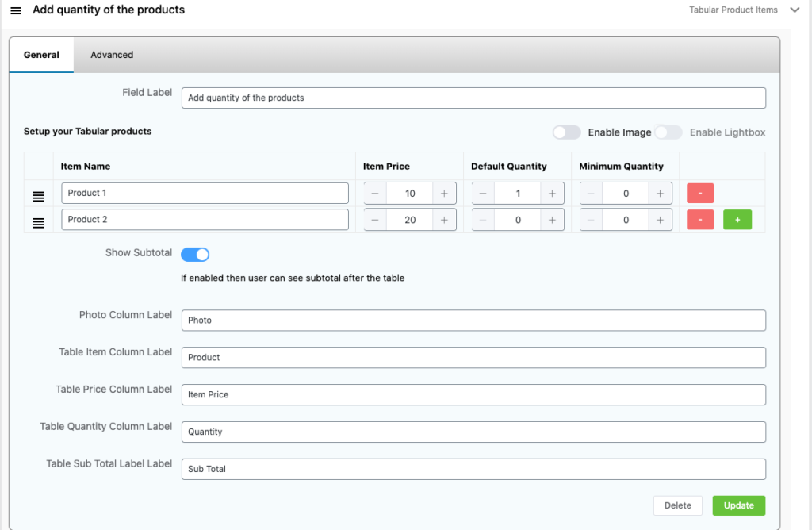Screen dimensions: 812x530
Task: Click the drag handle for Product 2 row
Action: pyautogui.click(x=38, y=221)
